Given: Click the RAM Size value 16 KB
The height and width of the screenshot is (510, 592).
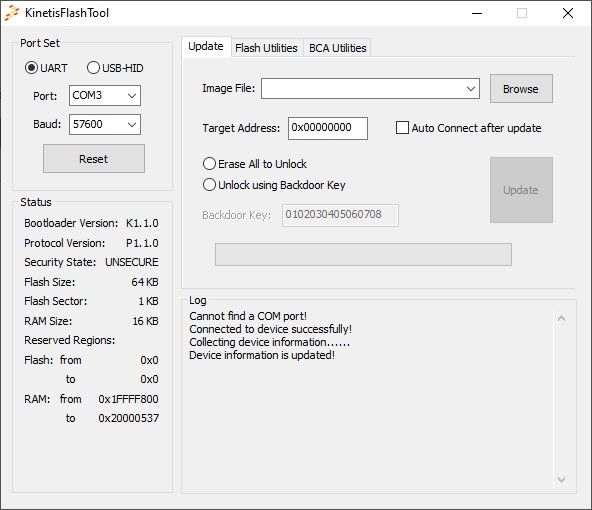Looking at the screenshot, I should click(x=145, y=321).
